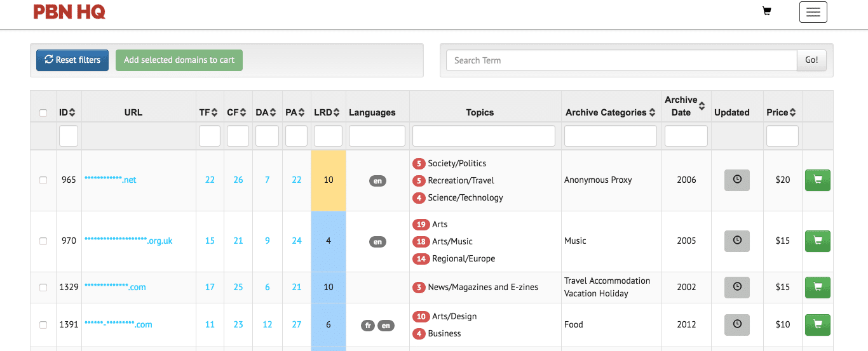868x351 pixels.
Task: Click the Languages filter input box
Action: click(x=377, y=136)
